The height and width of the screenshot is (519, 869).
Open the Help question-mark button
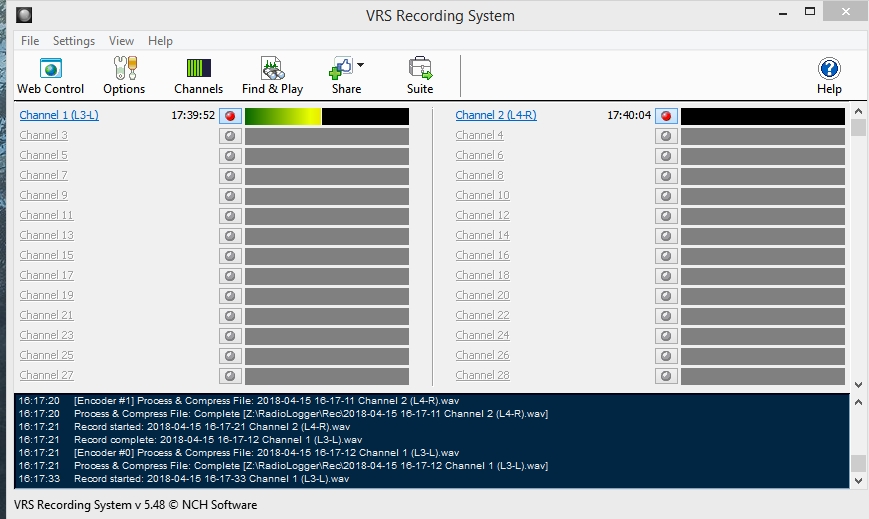tap(829, 76)
